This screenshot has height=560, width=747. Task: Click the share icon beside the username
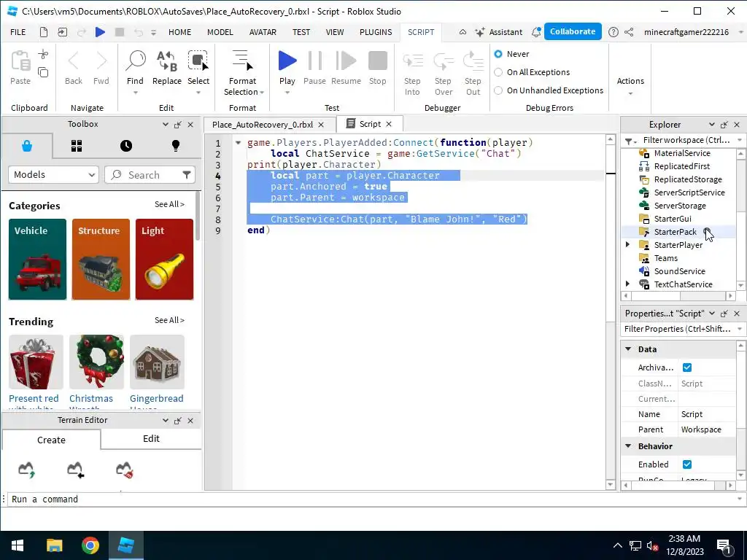point(629,32)
